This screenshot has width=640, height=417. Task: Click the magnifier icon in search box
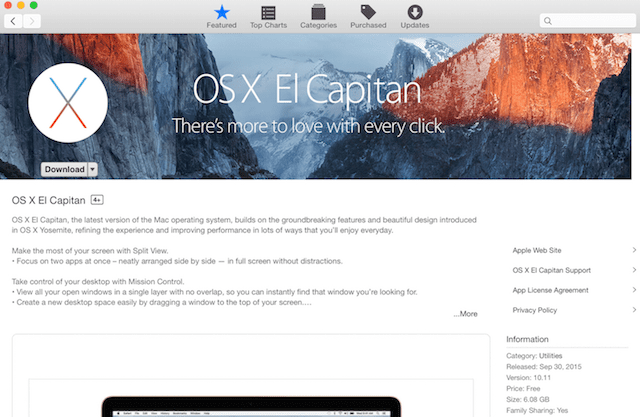pos(548,20)
